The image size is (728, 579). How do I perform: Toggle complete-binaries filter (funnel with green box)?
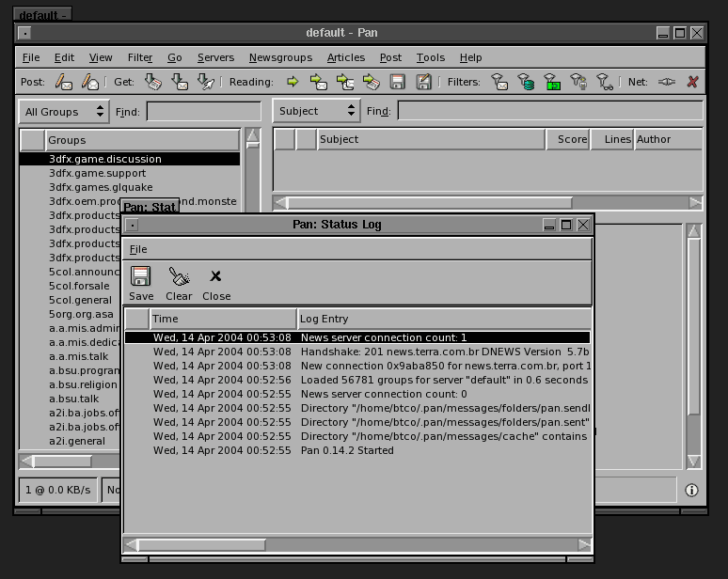pyautogui.click(x=552, y=82)
